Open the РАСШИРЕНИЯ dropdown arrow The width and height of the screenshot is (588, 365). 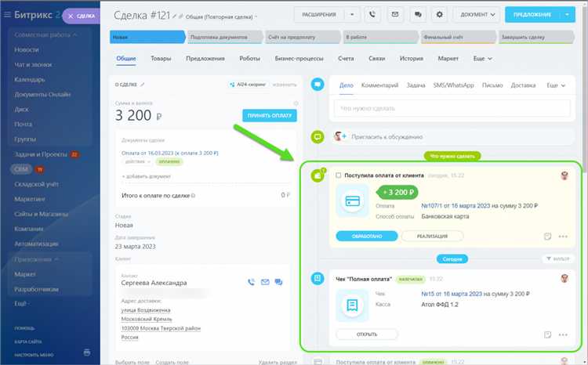click(x=352, y=15)
